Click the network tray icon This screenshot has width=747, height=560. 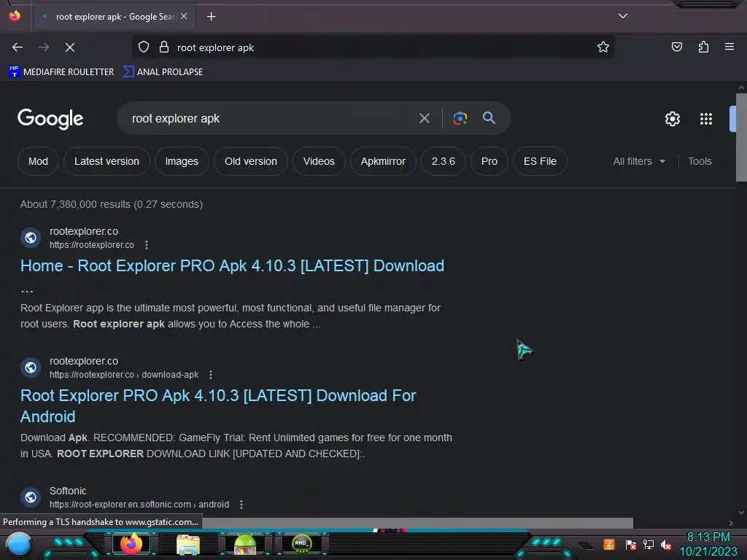[649, 544]
